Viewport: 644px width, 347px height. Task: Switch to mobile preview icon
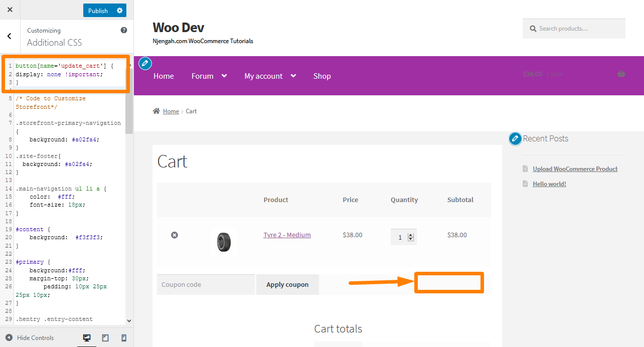click(124, 338)
